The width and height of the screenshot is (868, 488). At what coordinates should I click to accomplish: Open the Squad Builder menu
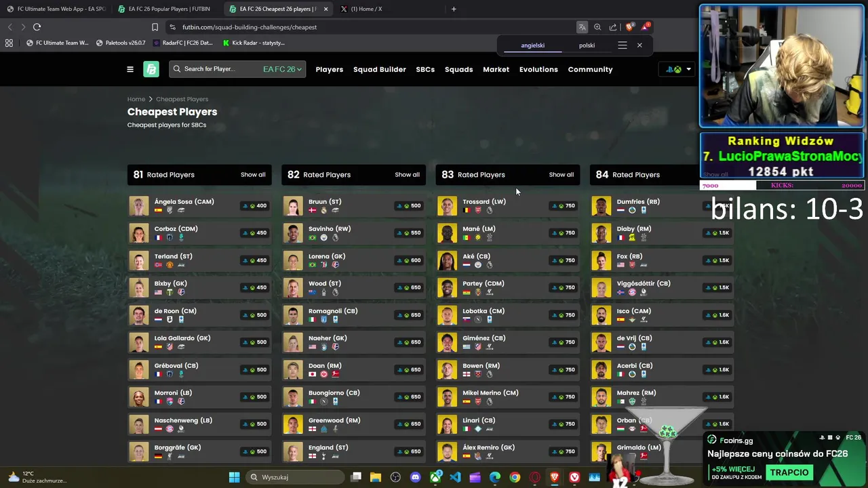(x=380, y=69)
